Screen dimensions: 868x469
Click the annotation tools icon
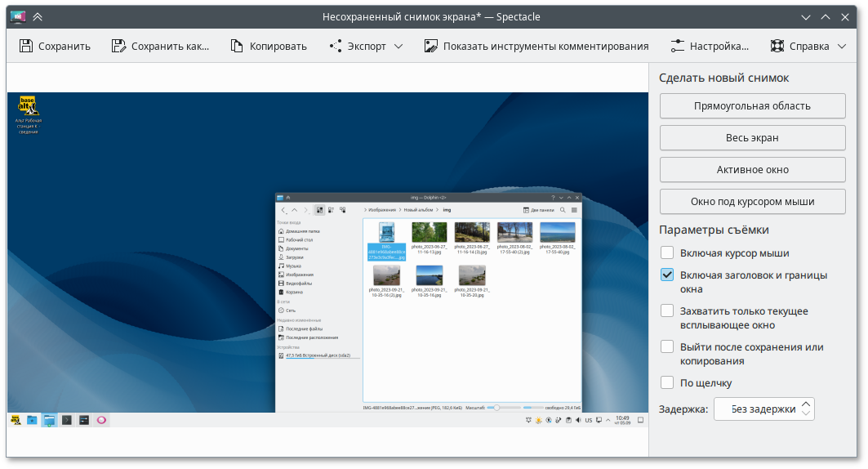430,47
